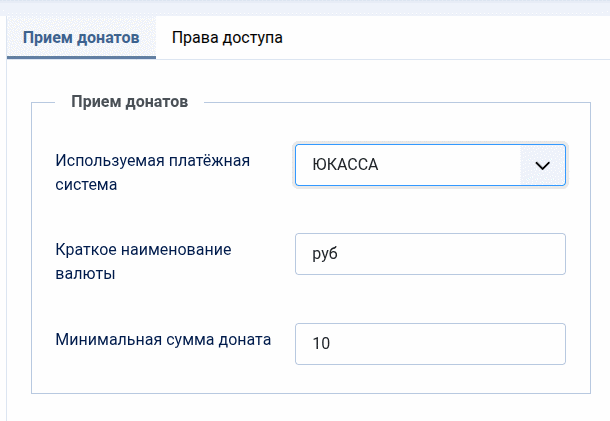The height and width of the screenshot is (421, 610).
Task: Click the ЮКАССА selected value text
Action: (x=345, y=166)
